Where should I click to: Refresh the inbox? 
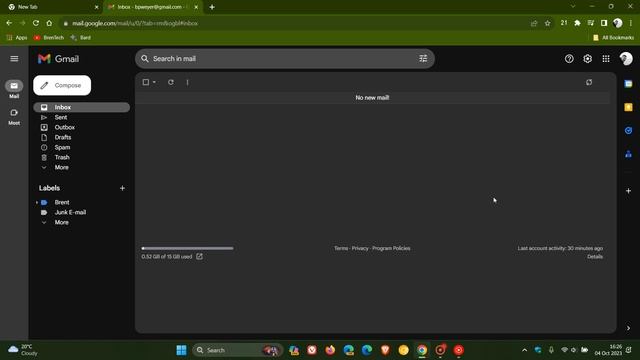point(171,82)
